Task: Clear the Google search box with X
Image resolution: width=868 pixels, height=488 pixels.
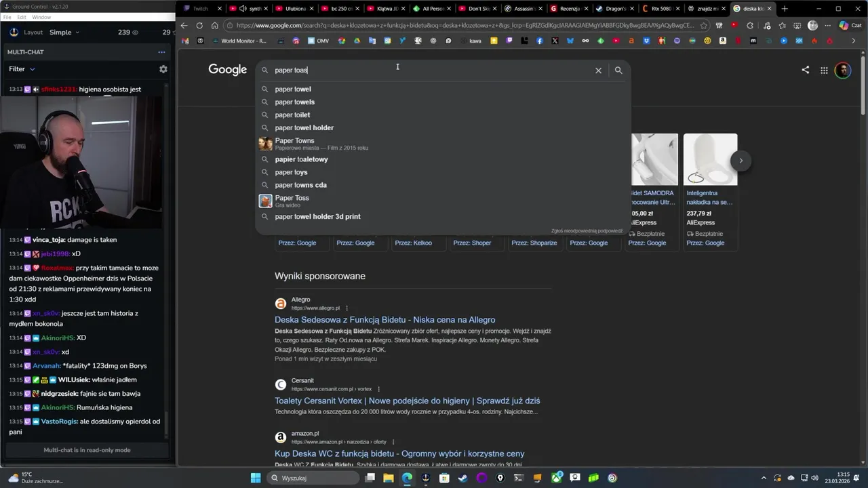Action: [598, 70]
